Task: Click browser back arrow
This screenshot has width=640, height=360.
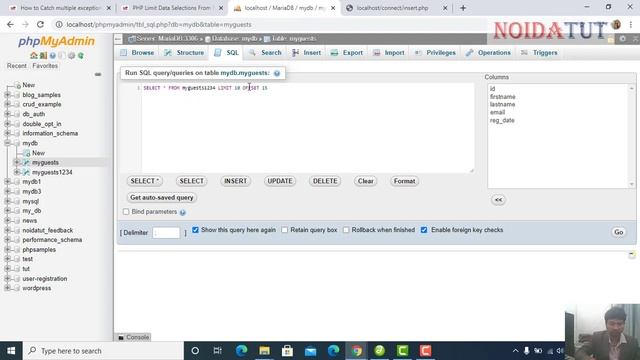Action: (10, 24)
